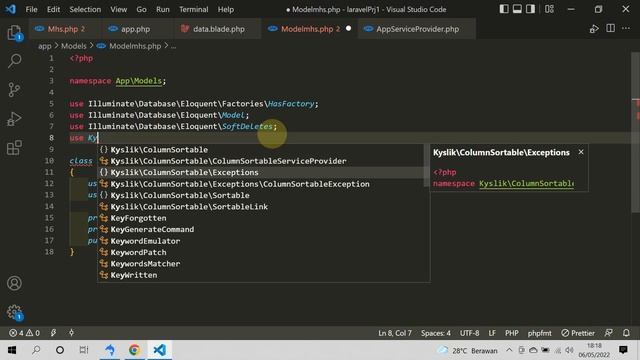Switch to the data.blade.php tab
640x360 pixels.
(217, 29)
